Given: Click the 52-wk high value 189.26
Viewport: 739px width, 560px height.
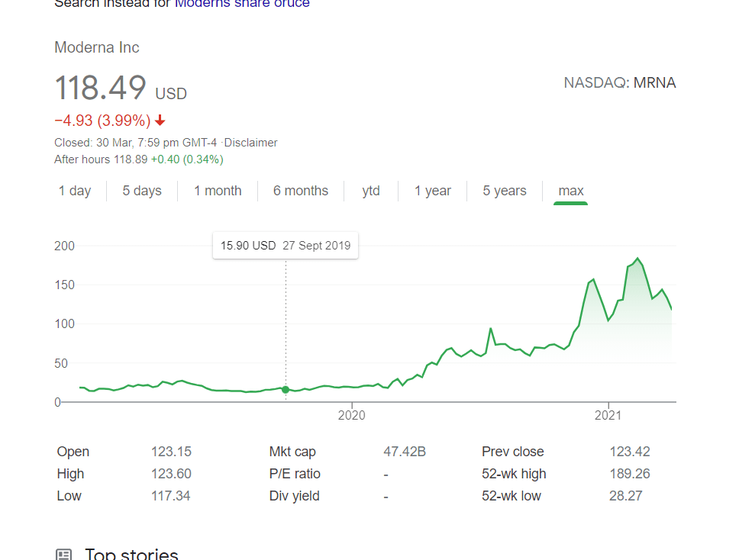Looking at the screenshot, I should pos(630,474).
